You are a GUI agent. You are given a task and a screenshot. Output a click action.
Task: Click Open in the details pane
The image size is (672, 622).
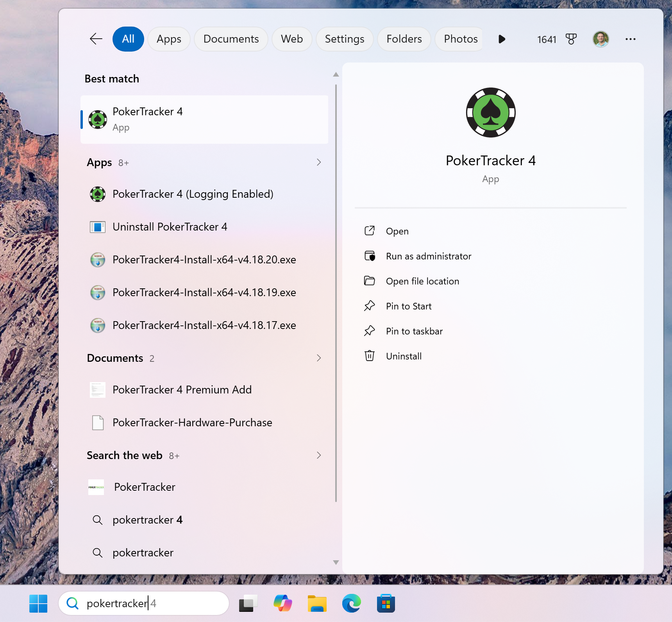tap(490, 231)
